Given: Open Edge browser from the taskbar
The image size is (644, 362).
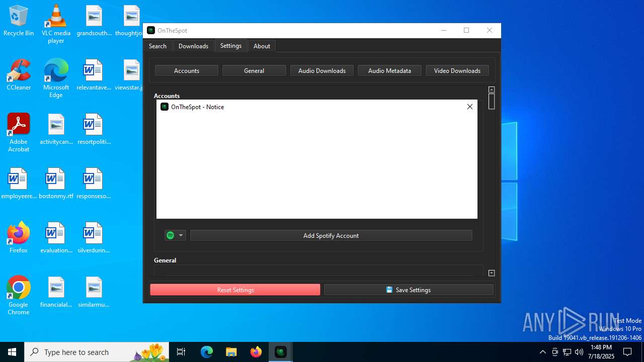Looking at the screenshot, I should coord(207,352).
